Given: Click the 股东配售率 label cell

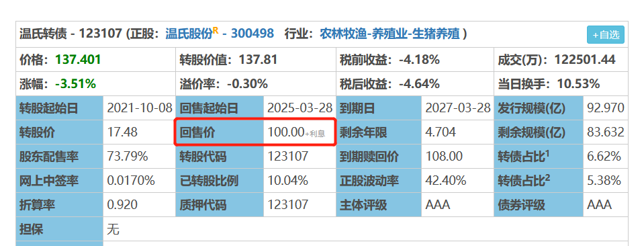Looking at the screenshot, I should pyautogui.click(x=60, y=157).
